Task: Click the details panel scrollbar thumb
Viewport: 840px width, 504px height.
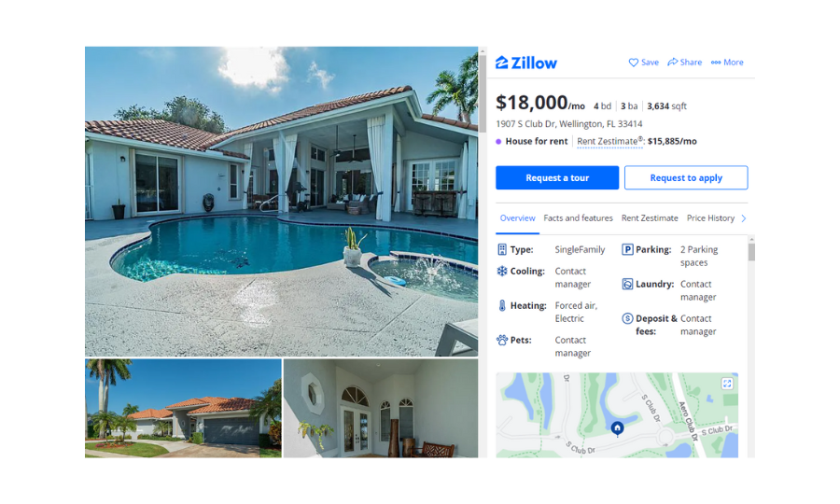Action: point(751,252)
